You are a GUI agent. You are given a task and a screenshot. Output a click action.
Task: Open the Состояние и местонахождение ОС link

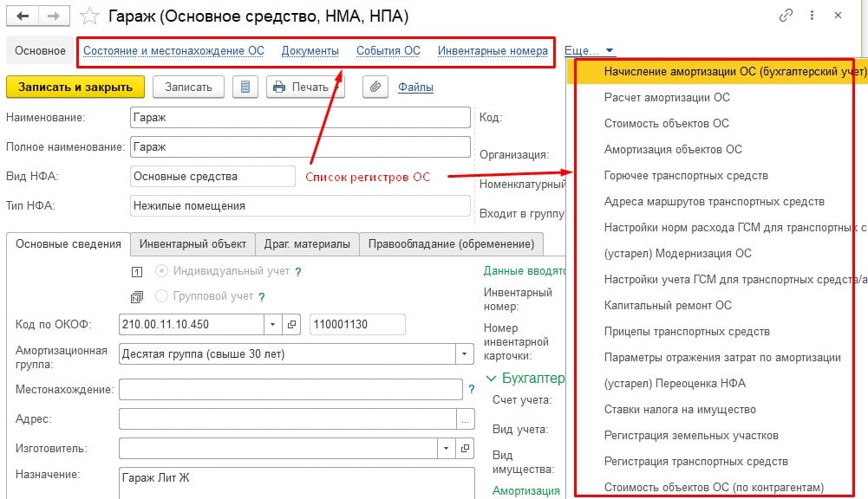tap(173, 51)
